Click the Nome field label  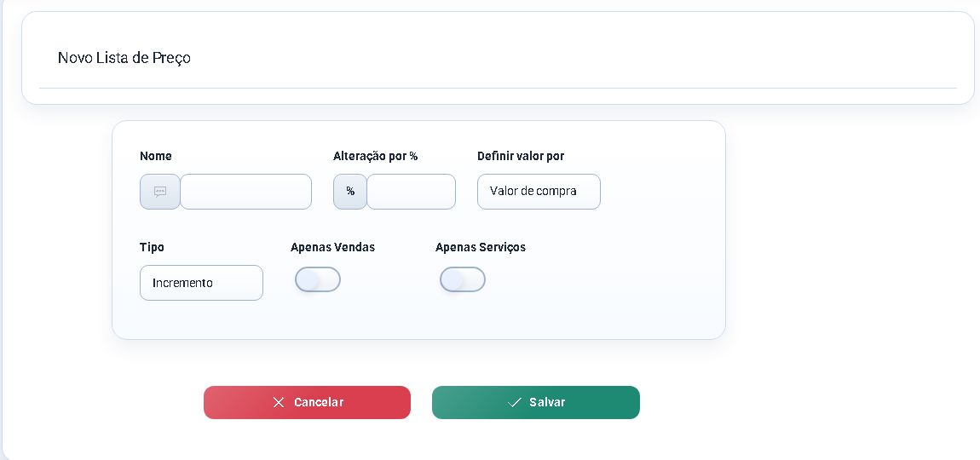pyautogui.click(x=156, y=156)
